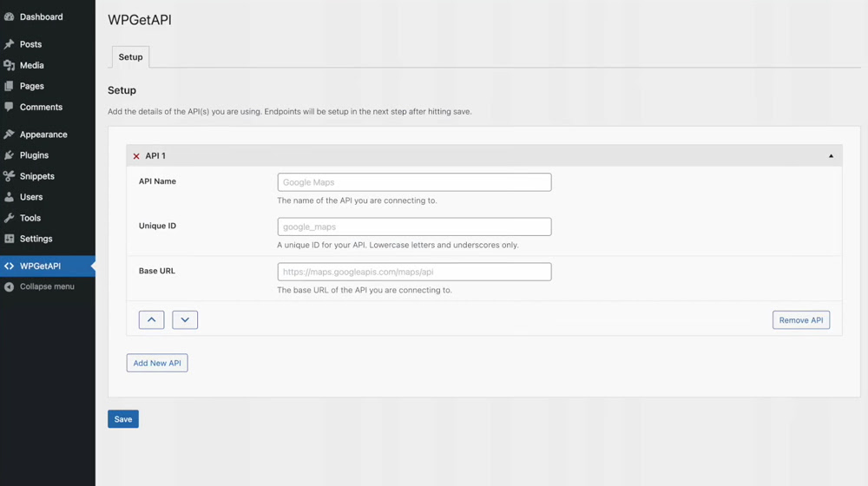Click the Dashboard gauge icon
The image size is (868, 486).
(9, 16)
